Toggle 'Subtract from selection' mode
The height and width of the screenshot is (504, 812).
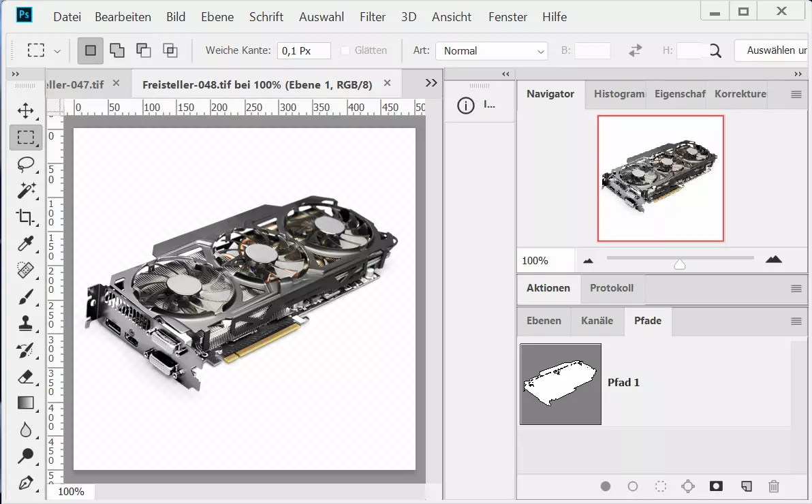point(143,50)
